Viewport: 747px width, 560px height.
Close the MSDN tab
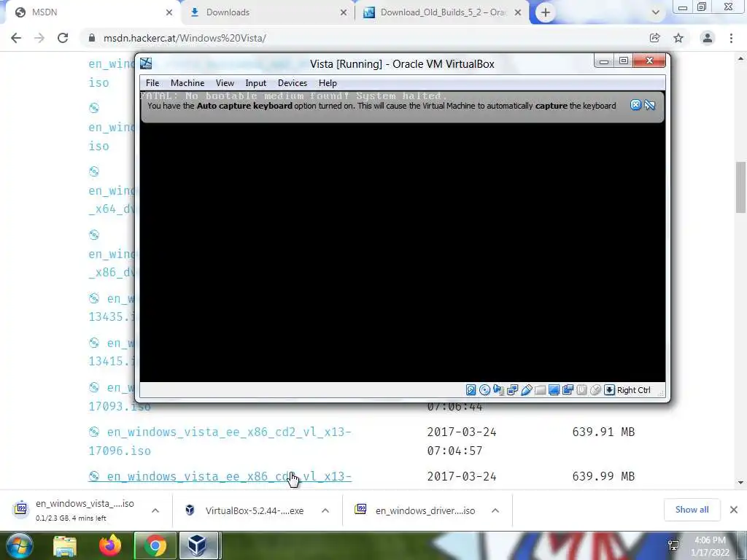pyautogui.click(x=169, y=12)
